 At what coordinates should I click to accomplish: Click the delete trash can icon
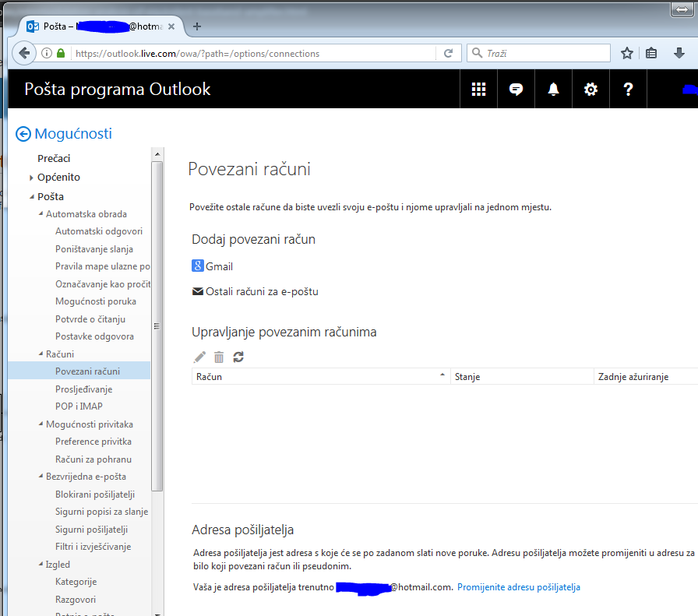coord(219,357)
